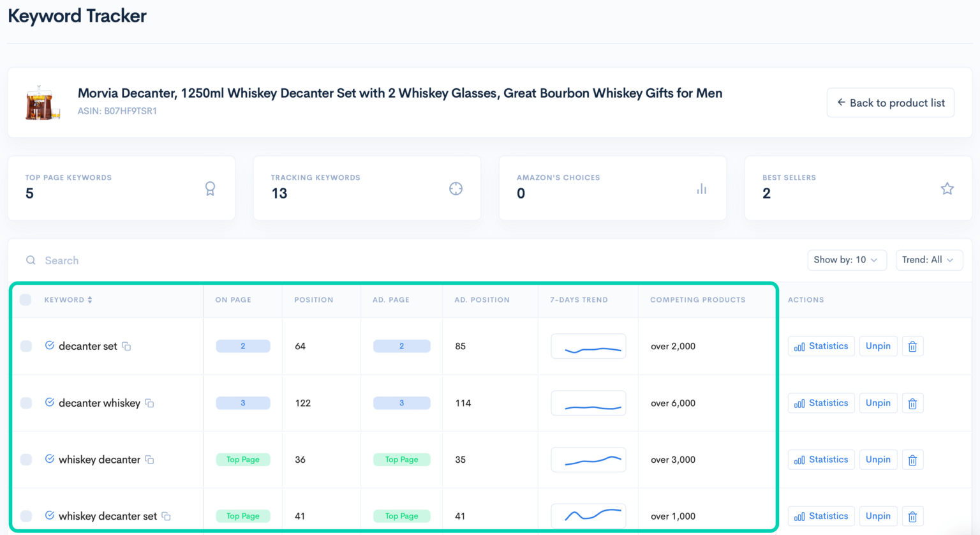Viewport: 980px width, 535px height.
Task: Open the 'Show by: 10' dropdown
Action: point(847,260)
